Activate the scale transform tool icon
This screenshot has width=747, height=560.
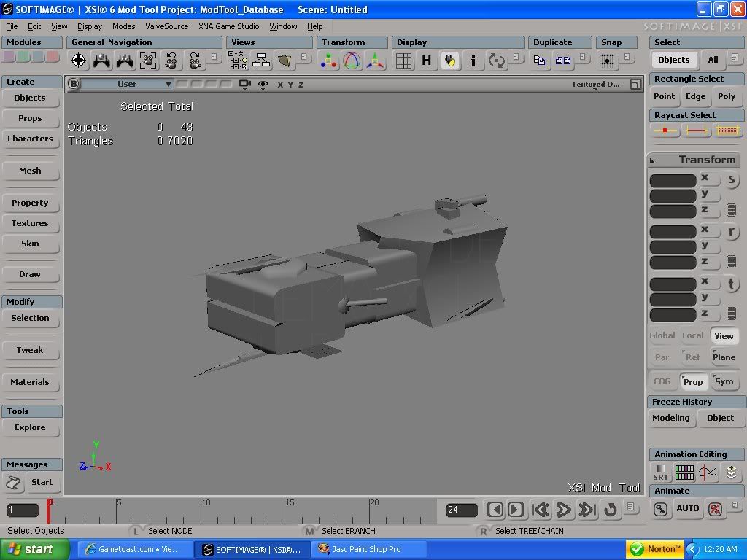329,61
